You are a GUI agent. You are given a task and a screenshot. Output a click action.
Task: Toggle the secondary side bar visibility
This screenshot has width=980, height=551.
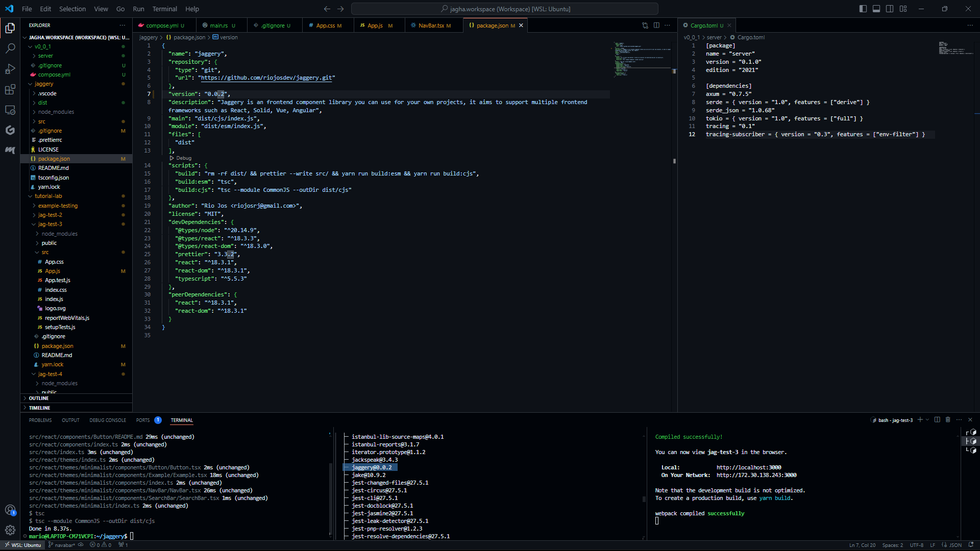click(890, 9)
